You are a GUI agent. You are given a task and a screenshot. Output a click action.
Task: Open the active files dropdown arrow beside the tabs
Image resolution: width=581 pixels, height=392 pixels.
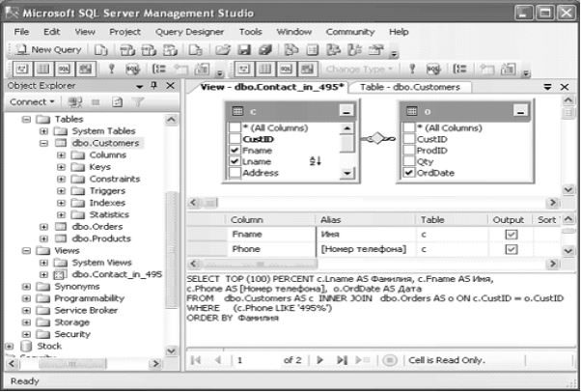click(547, 87)
